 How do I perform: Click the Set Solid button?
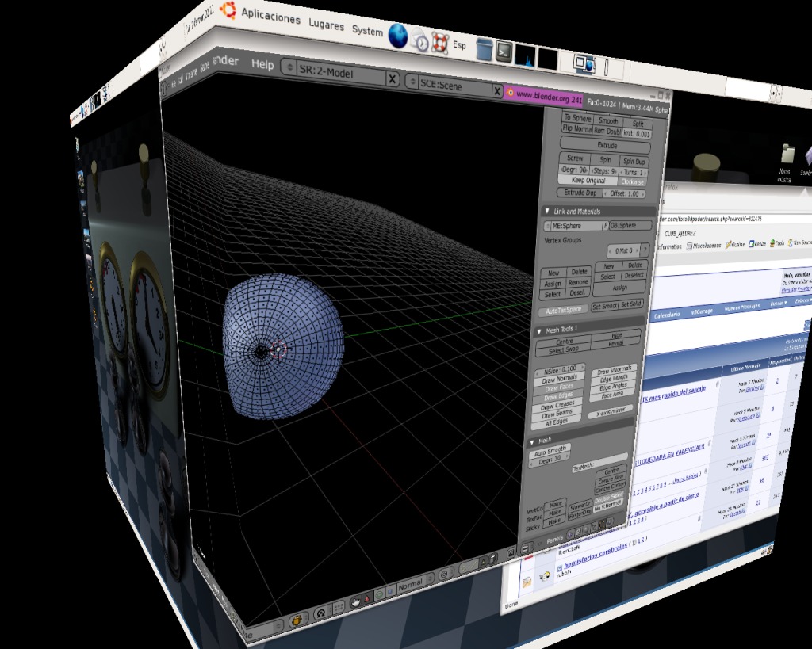[631, 304]
